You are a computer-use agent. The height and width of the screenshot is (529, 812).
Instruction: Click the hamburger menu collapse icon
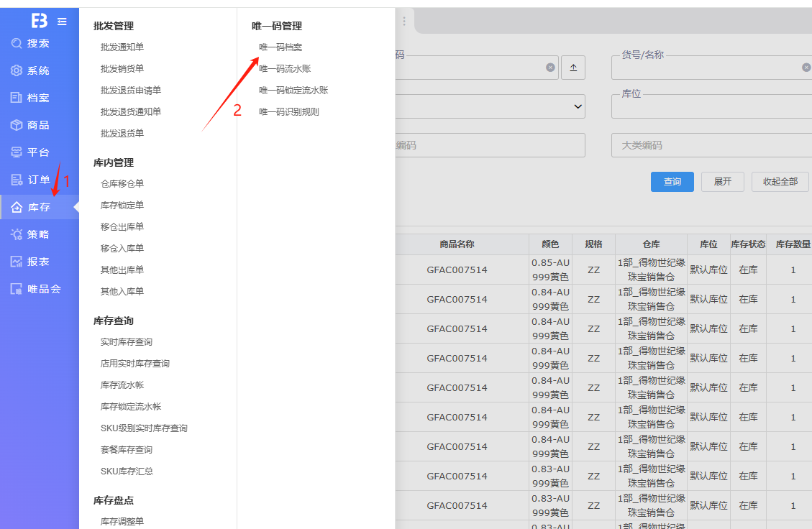(62, 22)
